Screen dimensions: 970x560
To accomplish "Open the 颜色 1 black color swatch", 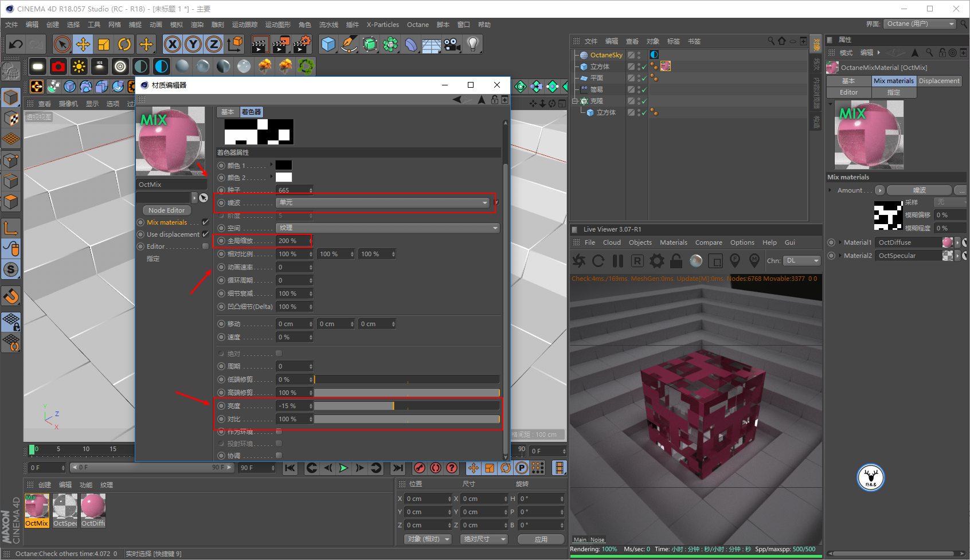I will coord(284,165).
